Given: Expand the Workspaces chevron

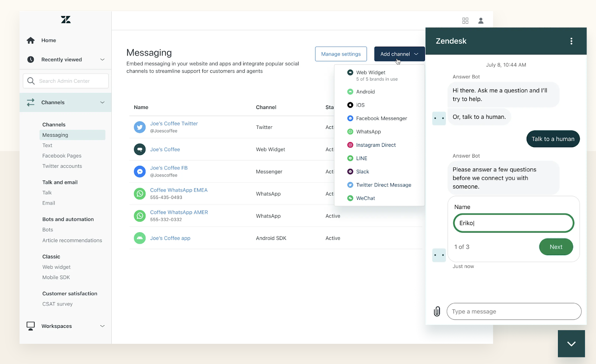Looking at the screenshot, I should click(x=102, y=326).
